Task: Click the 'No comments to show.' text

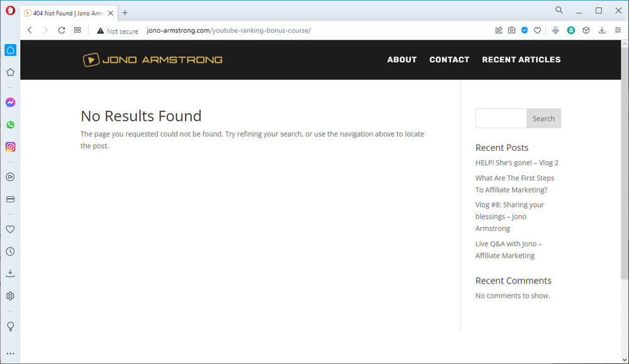Action: click(x=513, y=296)
